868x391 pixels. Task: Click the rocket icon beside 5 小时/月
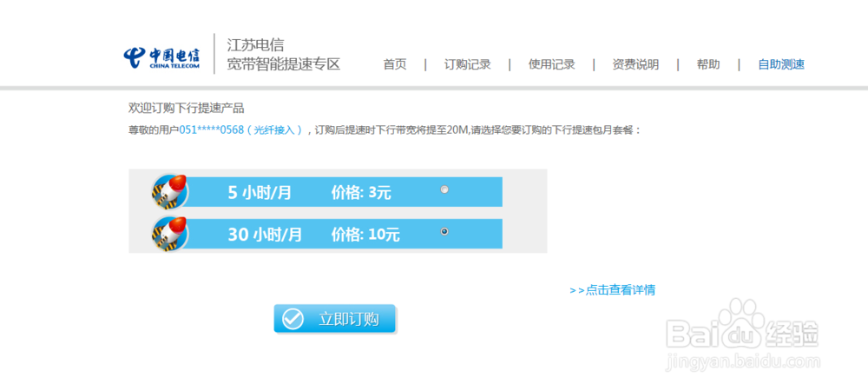pos(169,191)
